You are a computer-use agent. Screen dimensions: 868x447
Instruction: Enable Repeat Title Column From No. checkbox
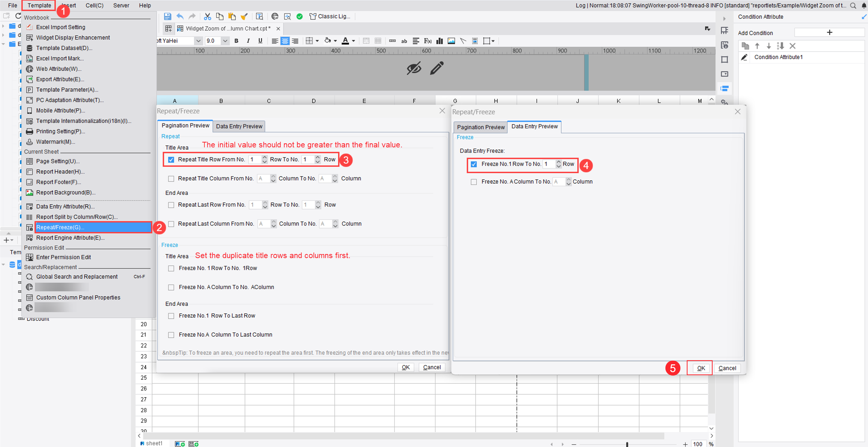click(x=171, y=179)
